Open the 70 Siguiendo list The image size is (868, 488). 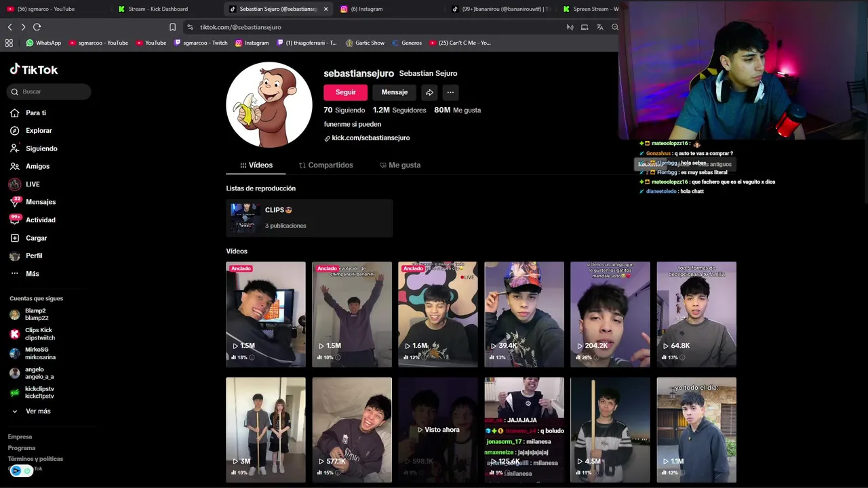coord(344,110)
